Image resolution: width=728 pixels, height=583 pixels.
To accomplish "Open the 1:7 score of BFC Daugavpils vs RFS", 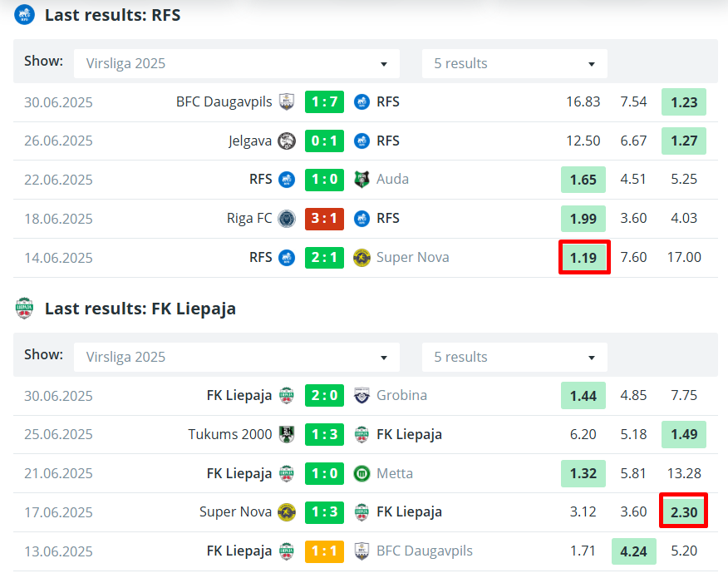I will 324,101.
